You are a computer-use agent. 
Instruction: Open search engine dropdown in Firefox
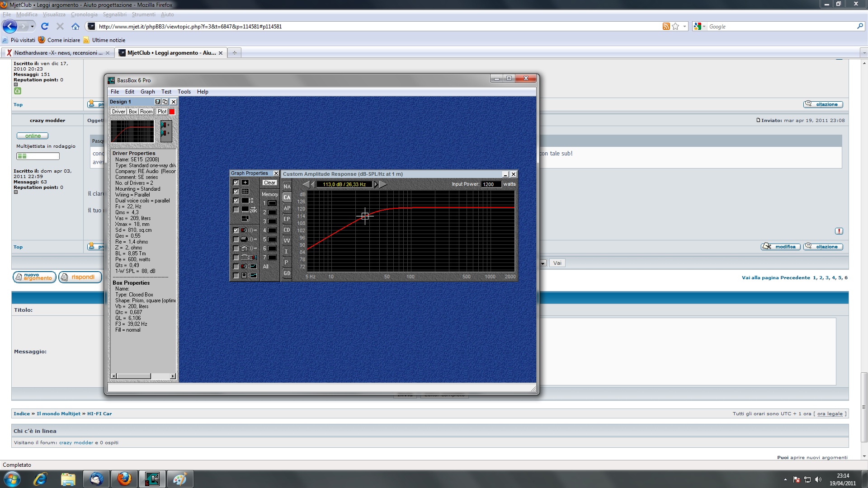pos(704,27)
